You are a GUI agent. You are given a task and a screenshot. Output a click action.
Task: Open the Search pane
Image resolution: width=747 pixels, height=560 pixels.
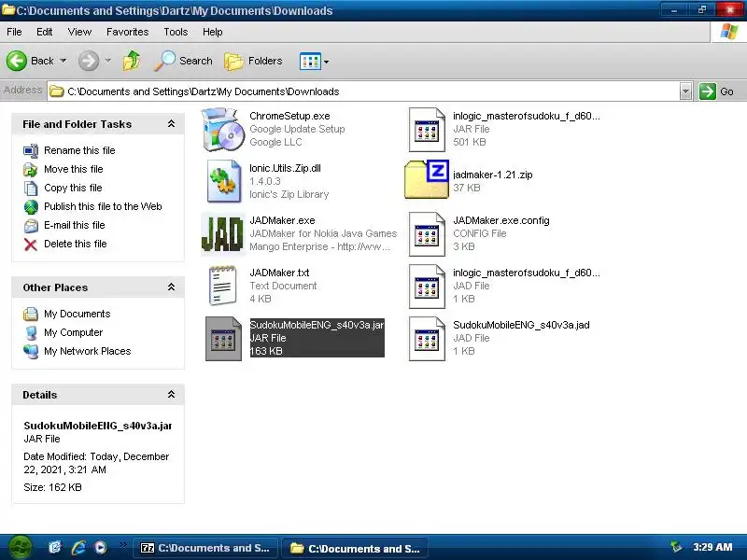(x=183, y=61)
